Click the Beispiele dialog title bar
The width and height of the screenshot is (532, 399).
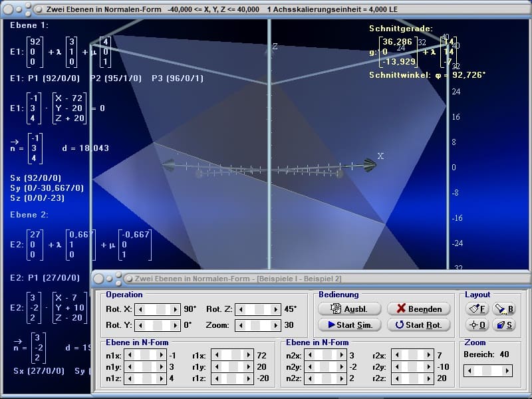point(311,279)
